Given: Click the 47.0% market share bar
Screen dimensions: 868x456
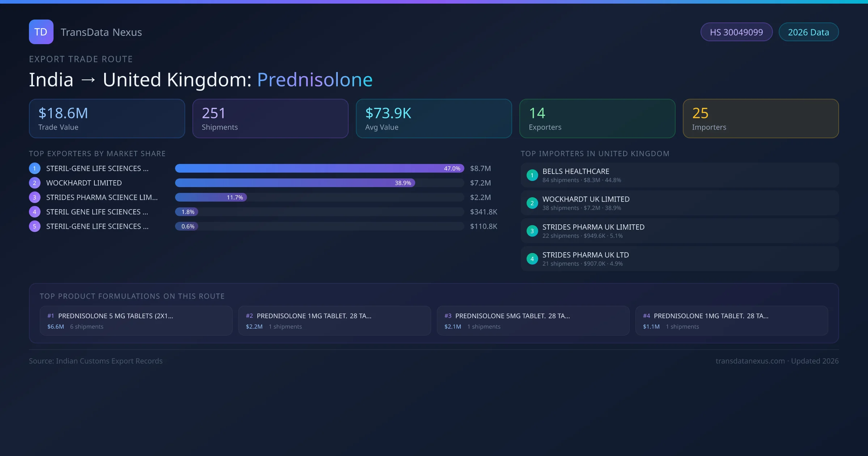Looking at the screenshot, I should (x=319, y=168).
